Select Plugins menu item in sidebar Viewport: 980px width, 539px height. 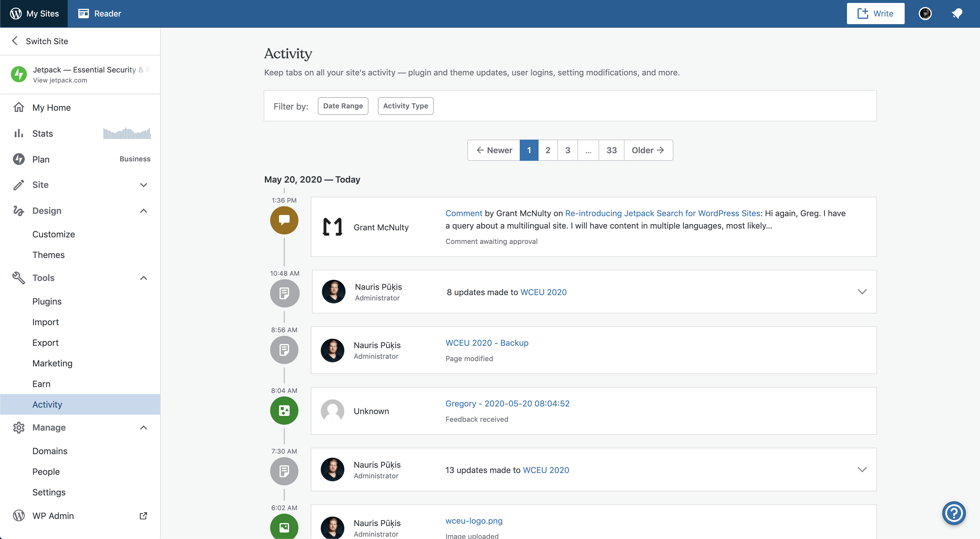47,301
